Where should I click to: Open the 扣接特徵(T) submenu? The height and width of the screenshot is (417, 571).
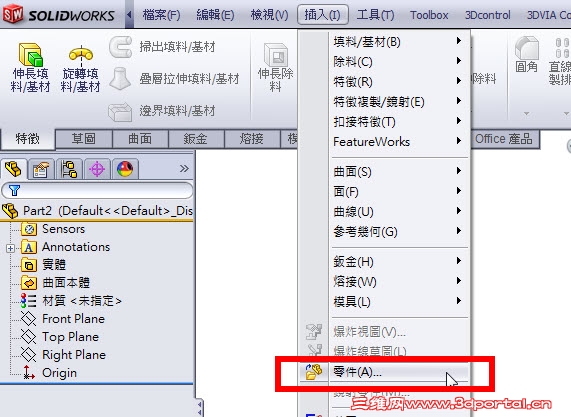[x=399, y=122]
